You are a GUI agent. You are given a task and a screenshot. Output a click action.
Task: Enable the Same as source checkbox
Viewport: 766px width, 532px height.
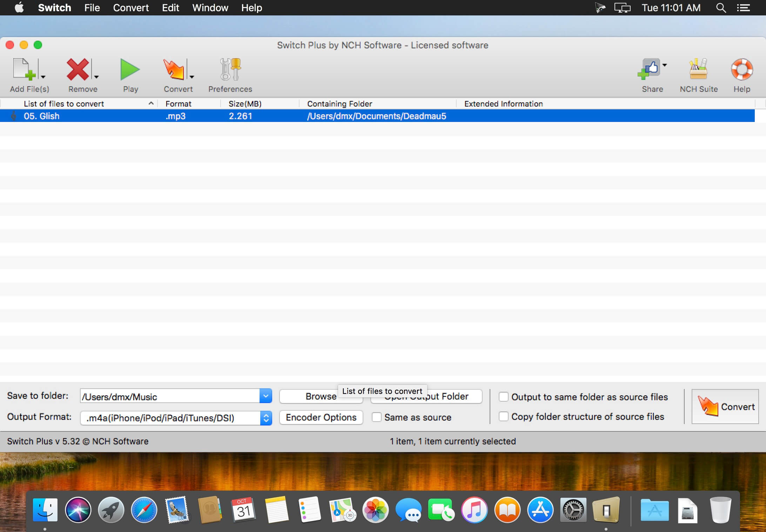(376, 417)
